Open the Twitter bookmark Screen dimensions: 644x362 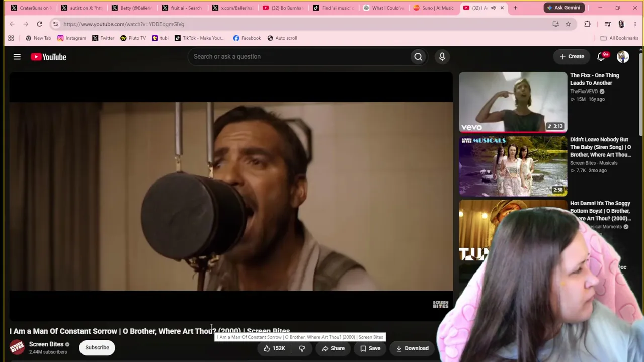click(x=103, y=38)
